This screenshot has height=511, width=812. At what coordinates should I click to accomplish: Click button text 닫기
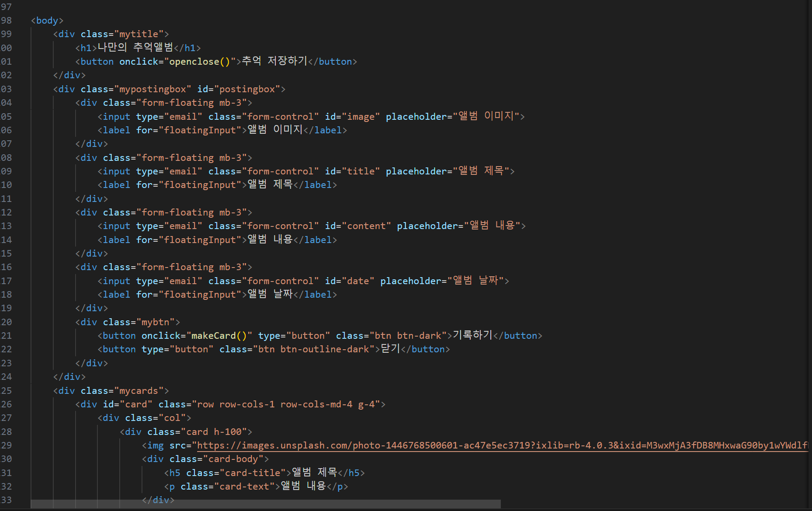pyautogui.click(x=391, y=349)
